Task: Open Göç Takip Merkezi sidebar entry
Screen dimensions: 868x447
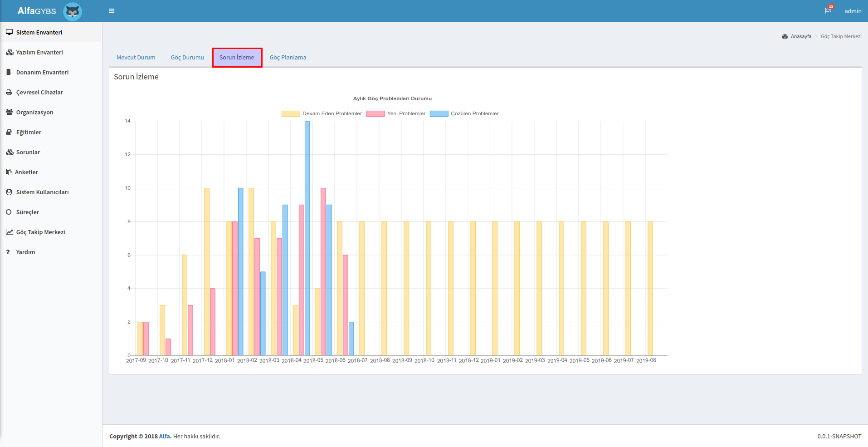Action: coord(51,232)
